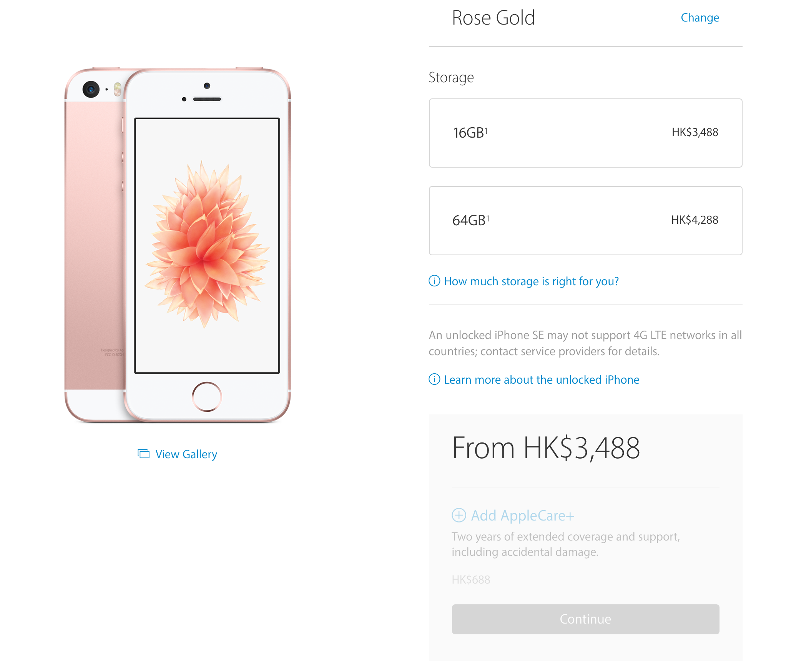This screenshot has width=791, height=672.
Task: Click the rear camera on iPhone image
Action: 91,90
